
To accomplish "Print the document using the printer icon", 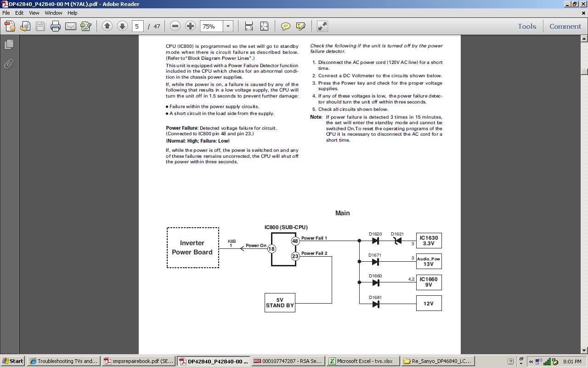I will coord(56,26).
